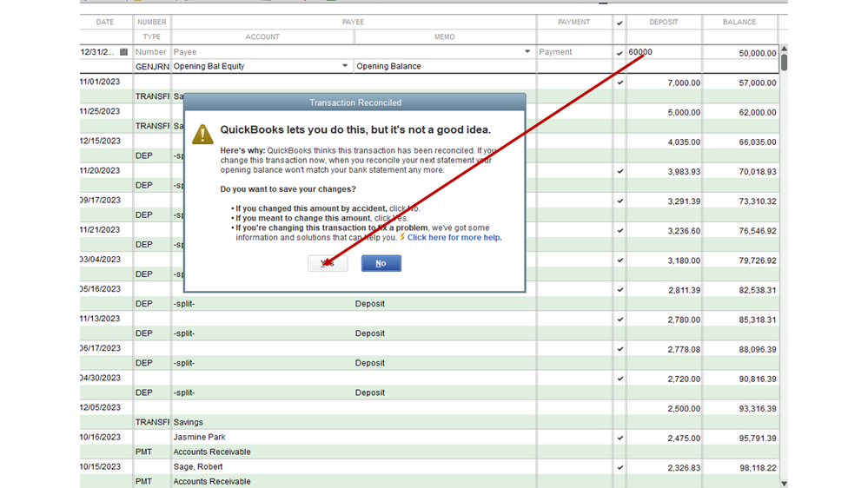868x488 pixels.
Task: Click the vertical scrollbar thumb in the register
Action: 784,62
